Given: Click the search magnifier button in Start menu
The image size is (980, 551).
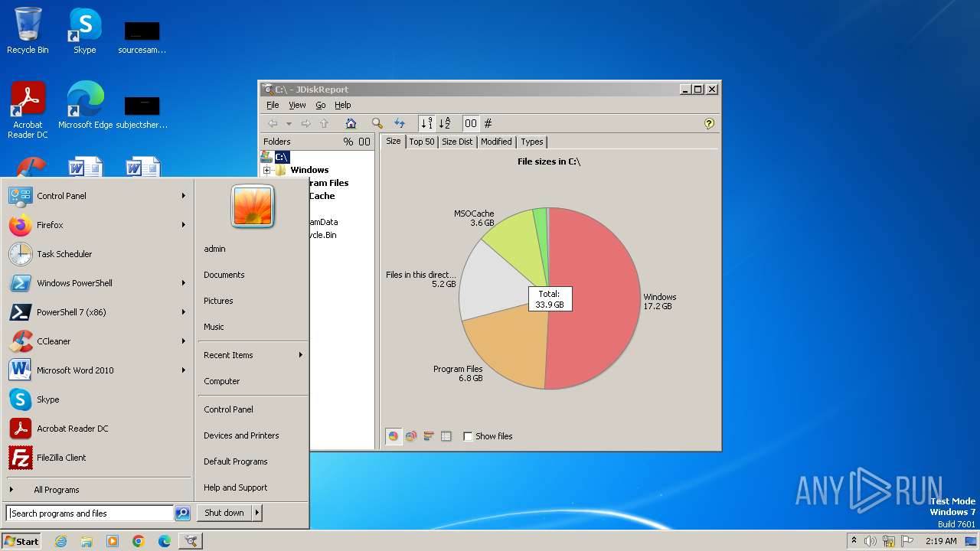Looking at the screenshot, I should tap(182, 514).
